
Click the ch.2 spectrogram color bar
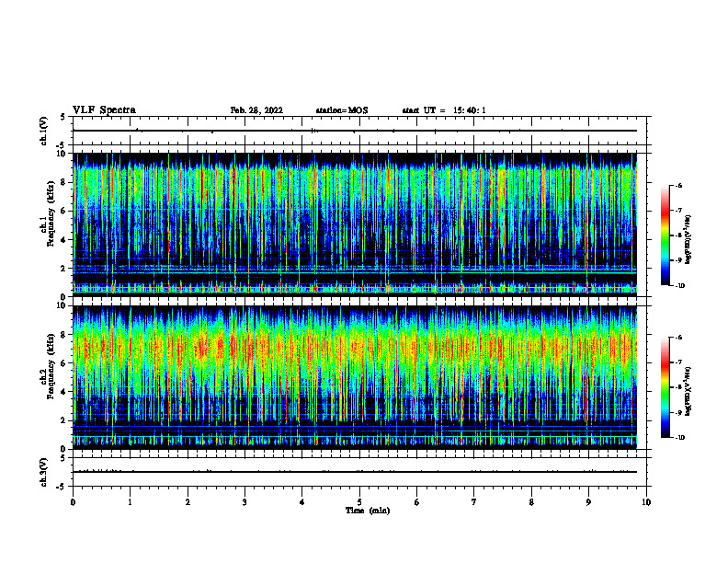[665, 387]
